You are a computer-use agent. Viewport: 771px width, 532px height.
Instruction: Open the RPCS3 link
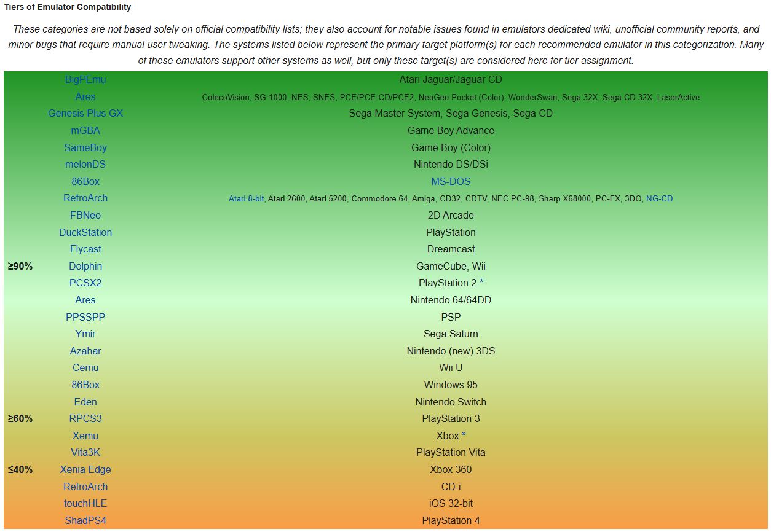85,418
